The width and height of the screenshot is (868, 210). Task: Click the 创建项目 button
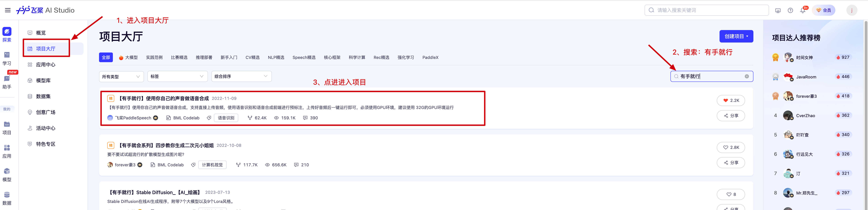click(x=736, y=36)
